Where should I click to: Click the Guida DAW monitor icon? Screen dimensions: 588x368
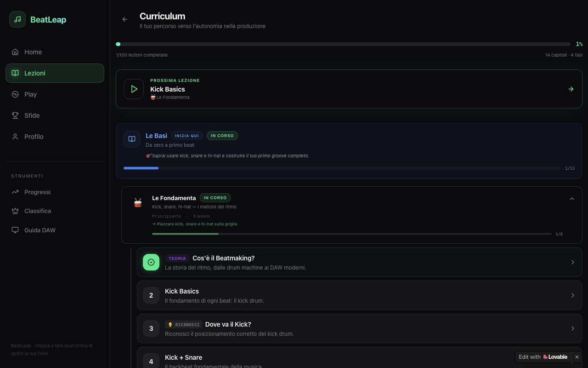pos(15,230)
